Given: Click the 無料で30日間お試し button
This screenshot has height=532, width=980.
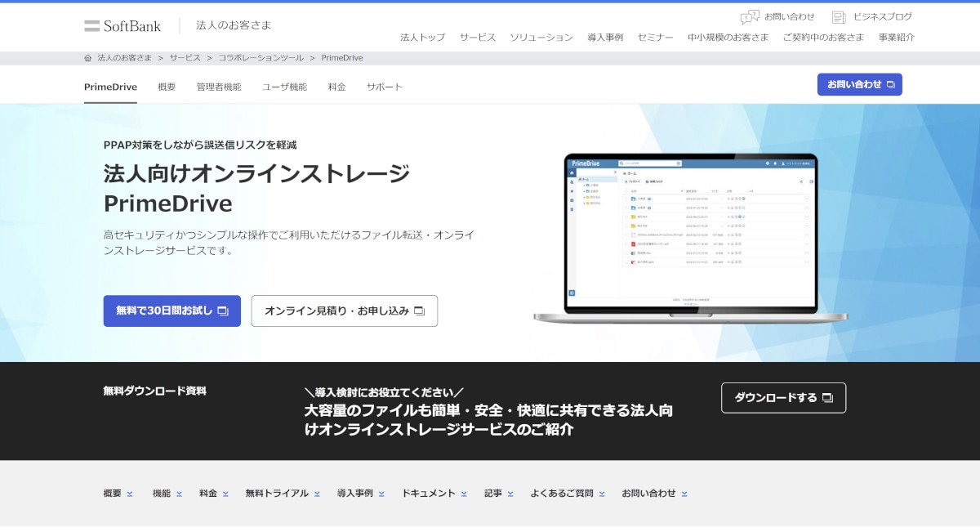Looking at the screenshot, I should [x=172, y=311].
